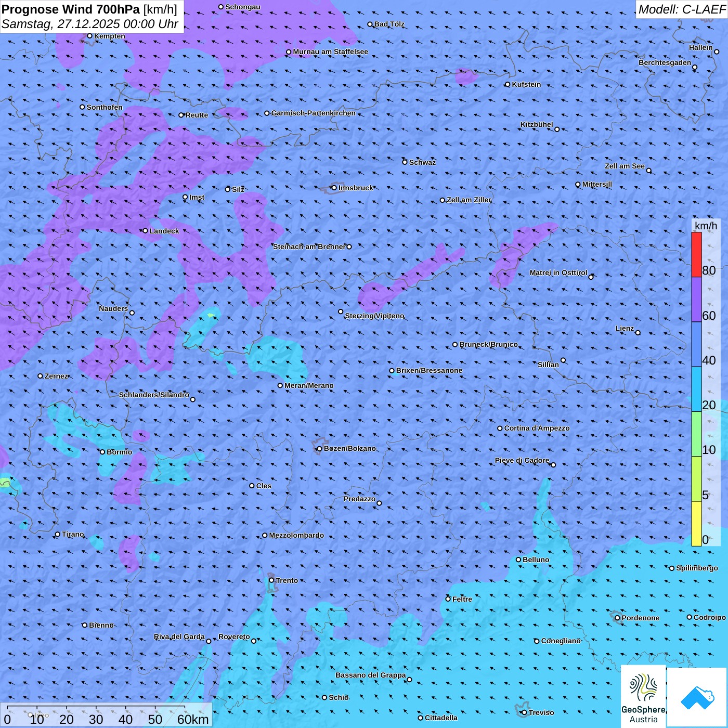The height and width of the screenshot is (728, 728).
Task: Click the Reutte location dot
Action: point(181,115)
